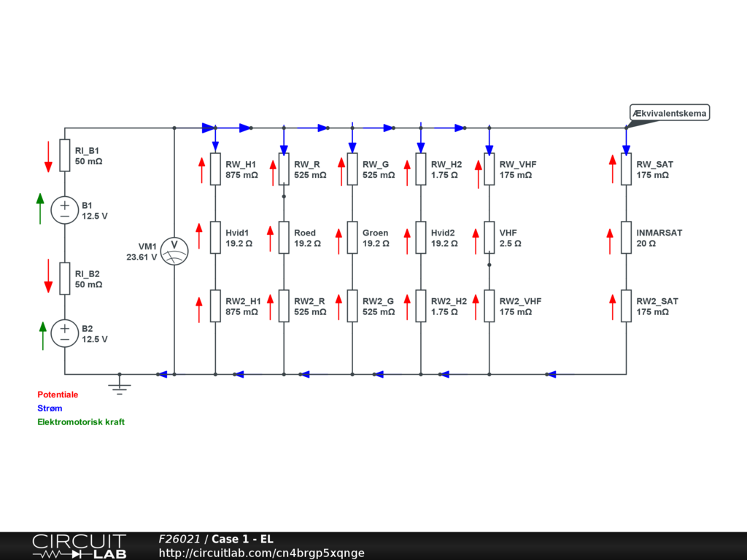Select the Roed 19.2 Ω resistor
Viewport: 747px width, 560px height.
click(284, 238)
